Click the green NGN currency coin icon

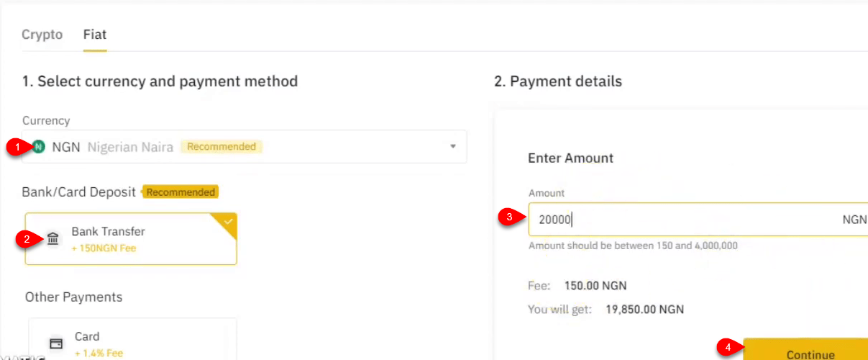click(39, 147)
